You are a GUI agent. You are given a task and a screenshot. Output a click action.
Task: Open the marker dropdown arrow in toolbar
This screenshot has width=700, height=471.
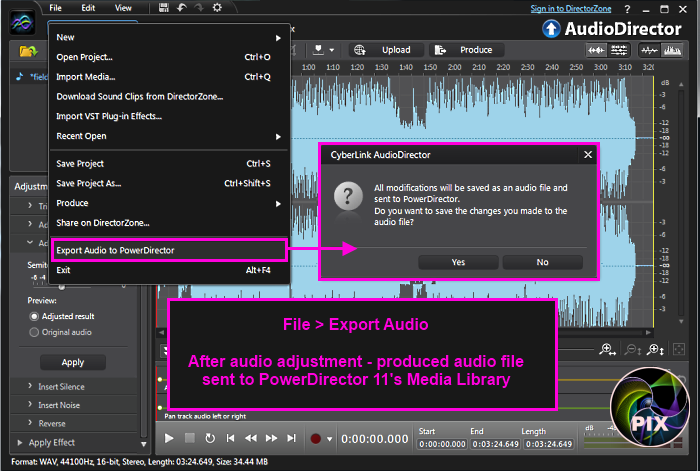point(332,50)
